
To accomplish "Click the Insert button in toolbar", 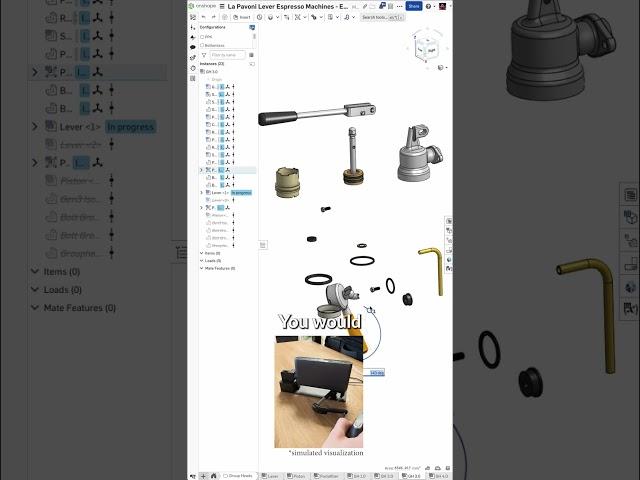I will tap(242, 17).
